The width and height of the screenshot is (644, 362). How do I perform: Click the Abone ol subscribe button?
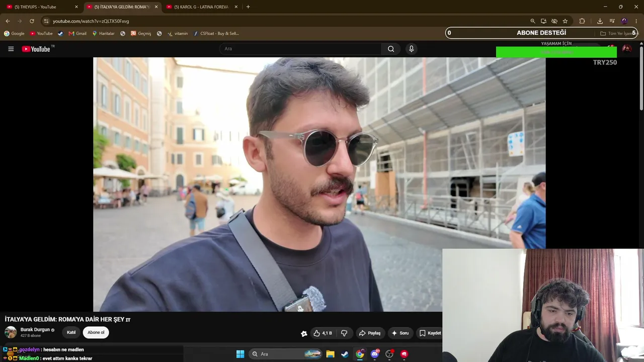(96, 332)
